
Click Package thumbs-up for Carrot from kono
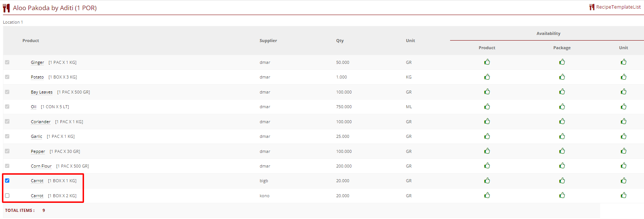click(562, 195)
